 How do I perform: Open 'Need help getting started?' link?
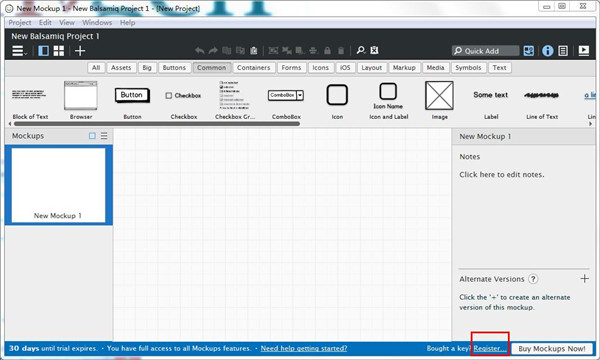pos(304,349)
